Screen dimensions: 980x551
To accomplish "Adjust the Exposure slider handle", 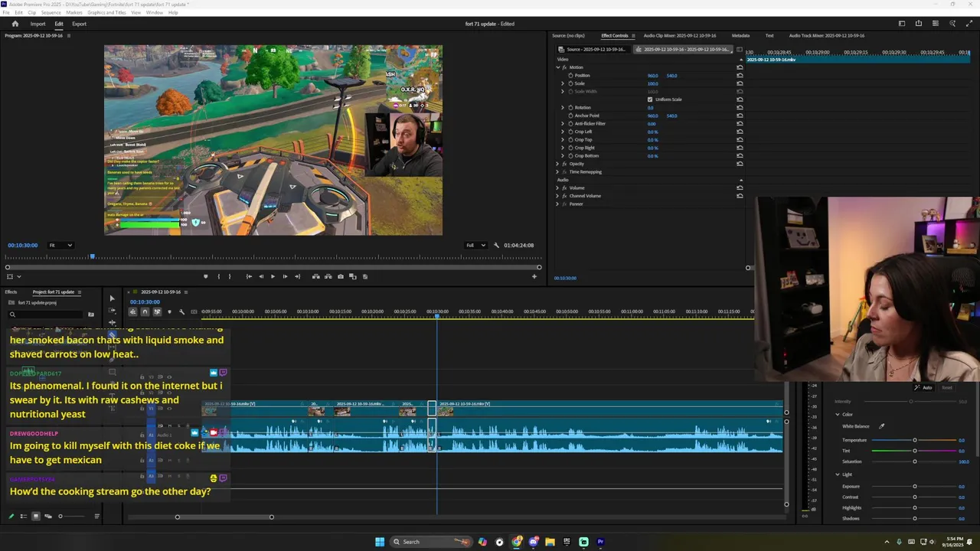I will (914, 487).
